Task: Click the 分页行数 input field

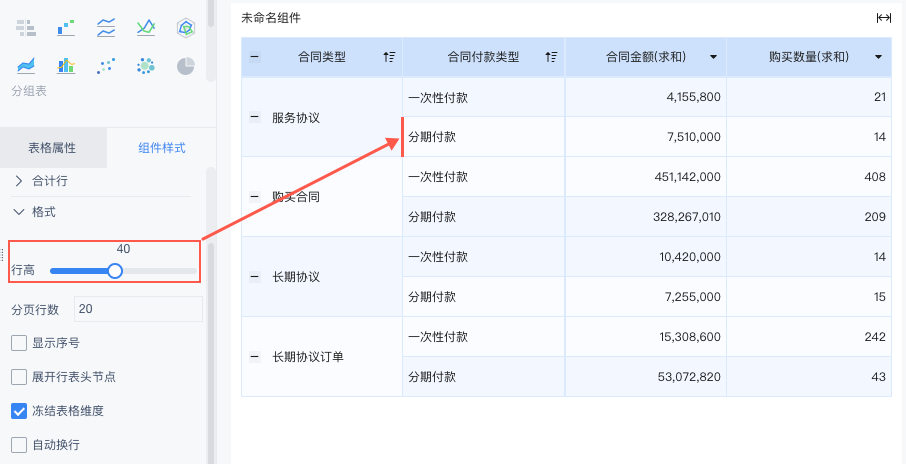Action: pos(138,309)
